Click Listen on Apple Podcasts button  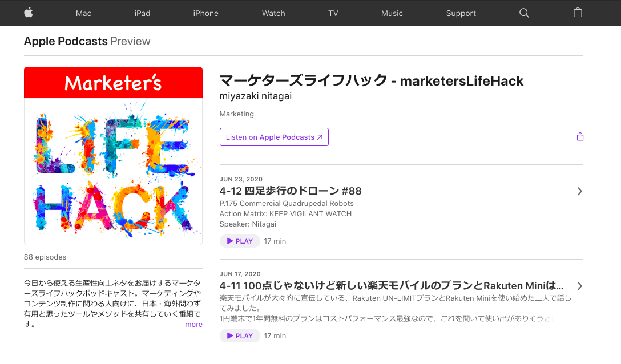pos(274,137)
